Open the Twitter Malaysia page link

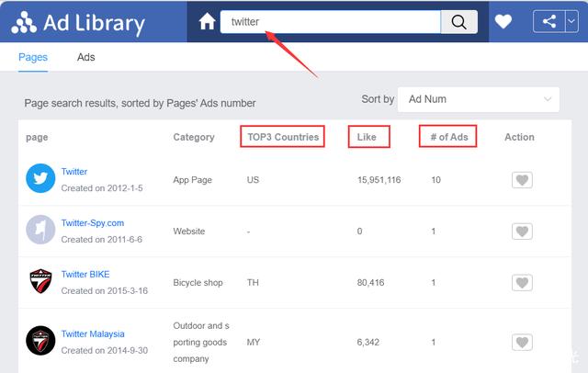[x=93, y=334]
